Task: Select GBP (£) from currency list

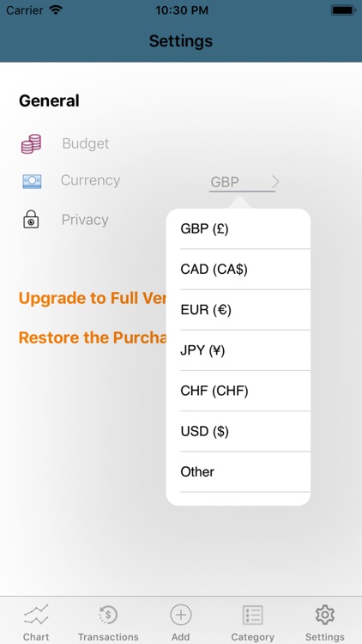Action: (238, 228)
